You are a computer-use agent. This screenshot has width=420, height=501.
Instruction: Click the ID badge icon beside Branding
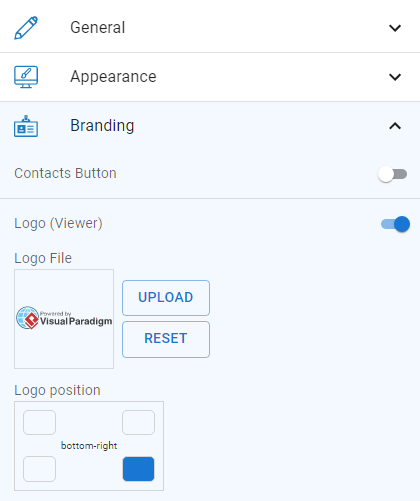click(x=26, y=126)
